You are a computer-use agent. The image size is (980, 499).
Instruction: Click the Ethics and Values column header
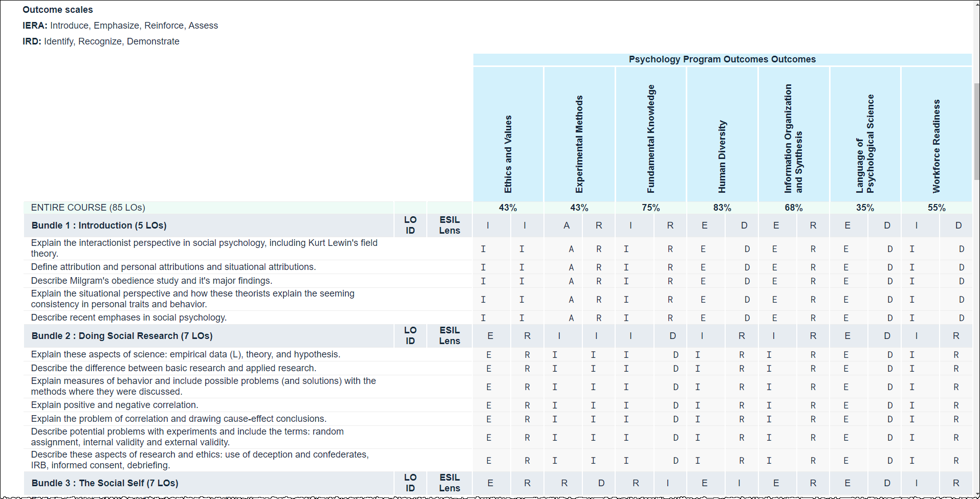point(508,153)
